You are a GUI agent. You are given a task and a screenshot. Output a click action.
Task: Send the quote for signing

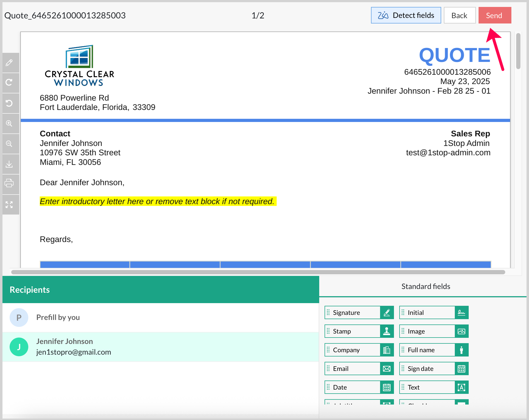coord(494,15)
